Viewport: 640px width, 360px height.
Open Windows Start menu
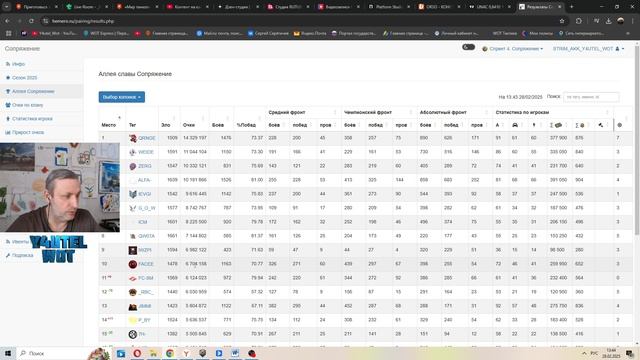point(8,353)
